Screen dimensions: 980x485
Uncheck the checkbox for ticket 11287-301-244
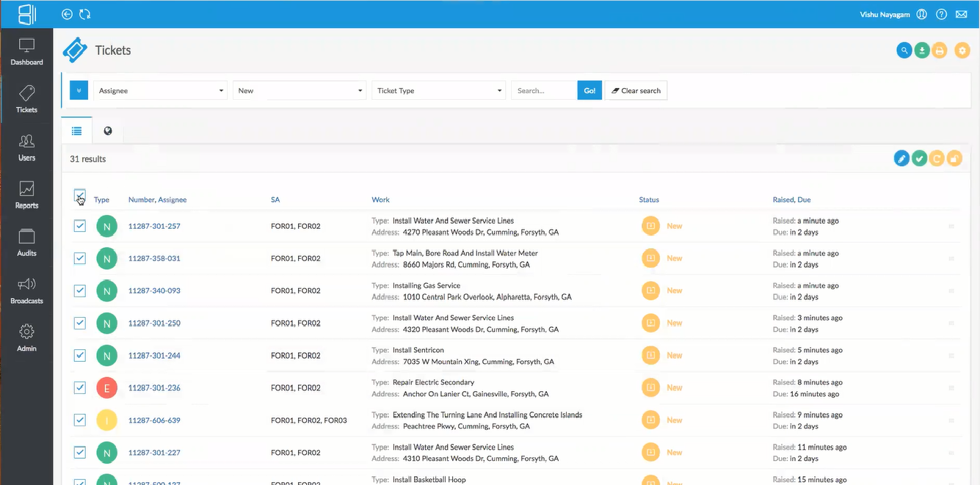pyautogui.click(x=80, y=355)
